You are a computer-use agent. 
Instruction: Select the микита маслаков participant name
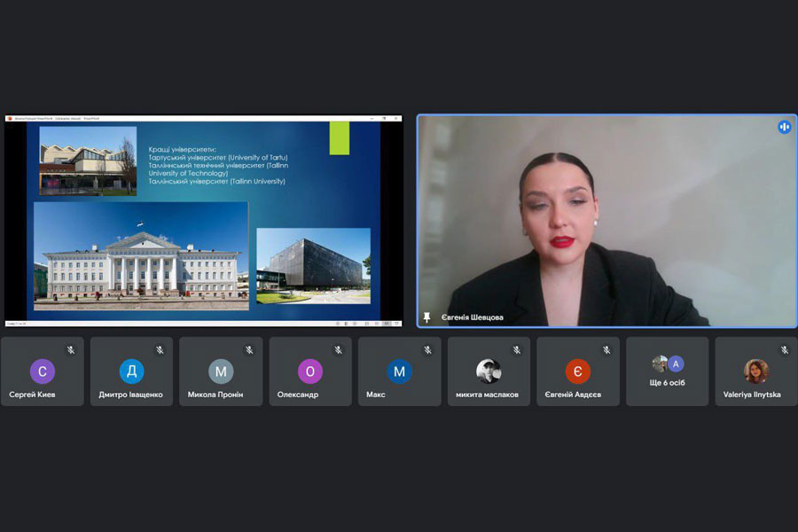[487, 395]
